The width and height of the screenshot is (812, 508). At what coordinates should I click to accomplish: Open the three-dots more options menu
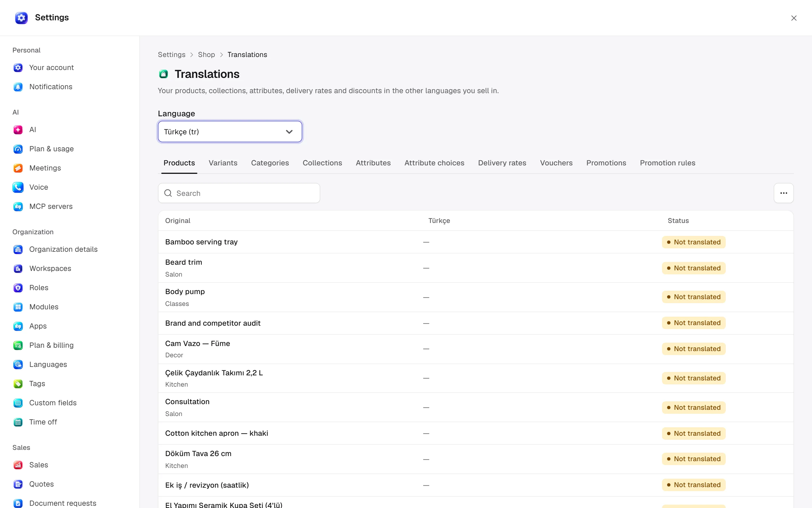click(784, 193)
